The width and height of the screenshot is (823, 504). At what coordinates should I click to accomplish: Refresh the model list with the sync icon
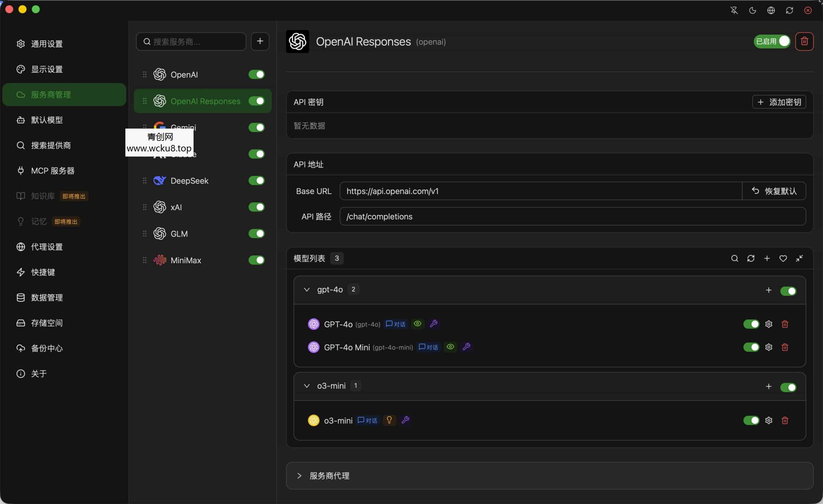point(751,258)
